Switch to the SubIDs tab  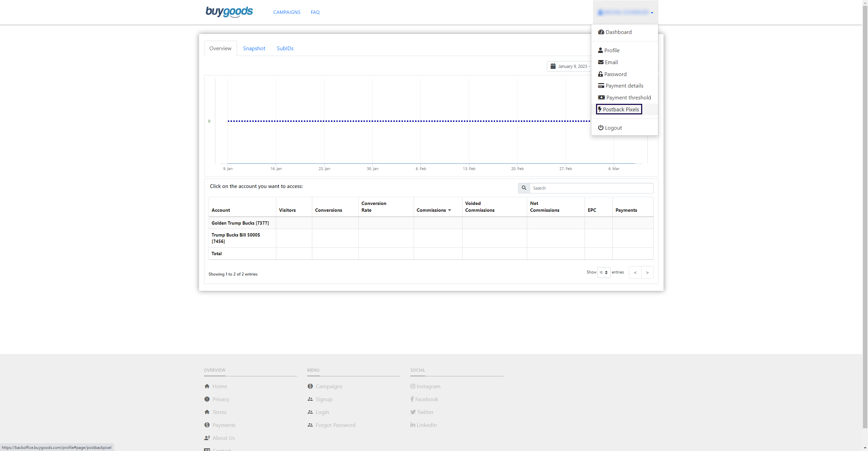click(285, 48)
